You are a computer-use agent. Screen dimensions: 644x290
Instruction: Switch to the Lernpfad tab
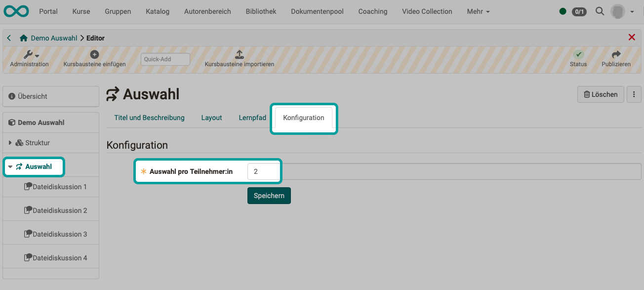click(x=252, y=118)
